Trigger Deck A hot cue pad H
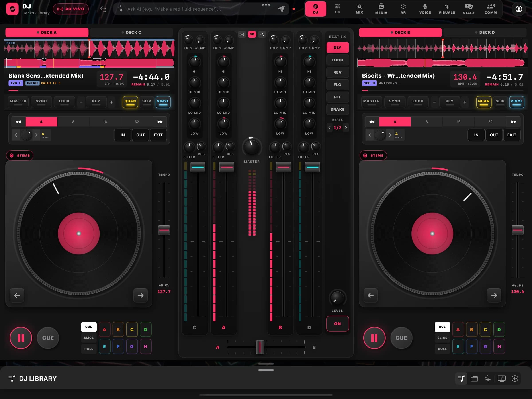The width and height of the screenshot is (532, 399). pyautogui.click(x=145, y=346)
